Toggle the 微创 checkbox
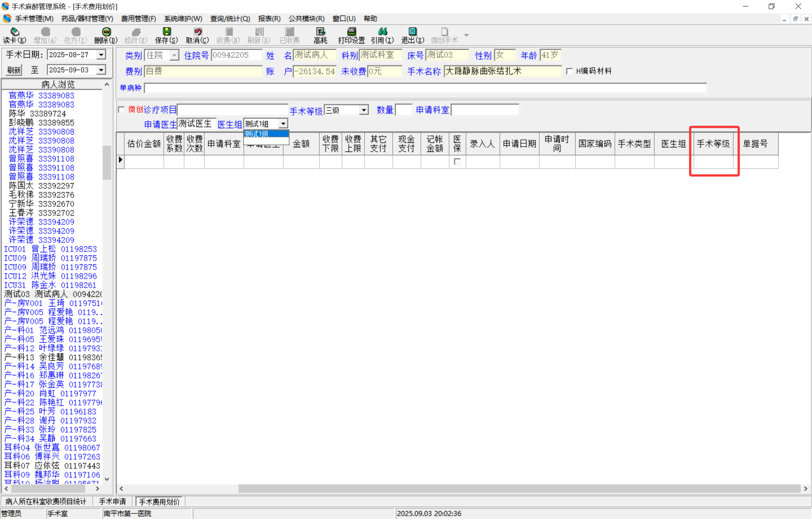 point(121,110)
